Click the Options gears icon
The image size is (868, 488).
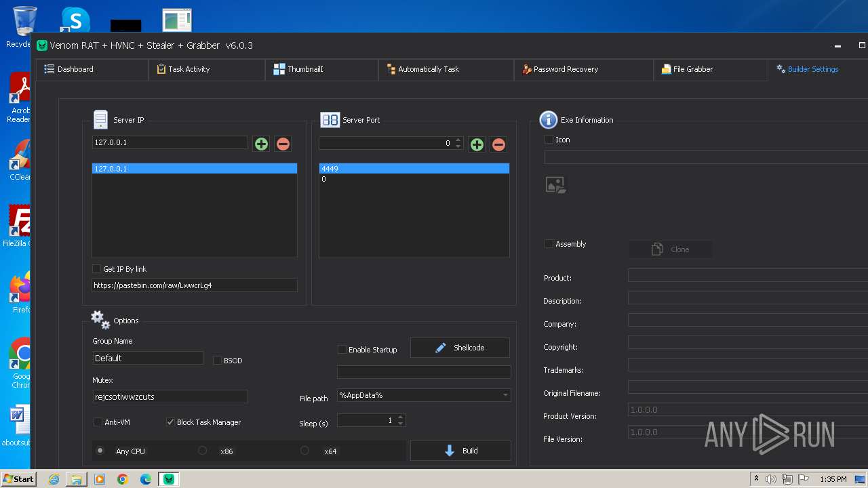100,320
